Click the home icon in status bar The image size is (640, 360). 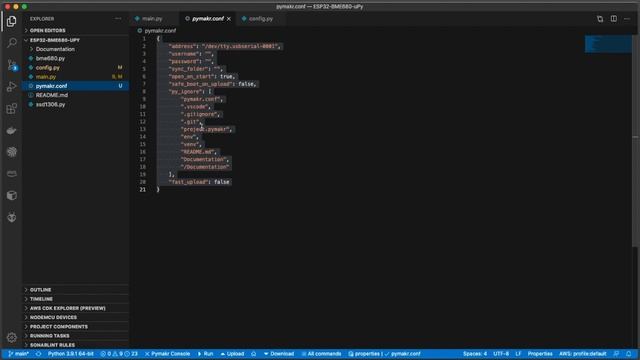pos(253,354)
